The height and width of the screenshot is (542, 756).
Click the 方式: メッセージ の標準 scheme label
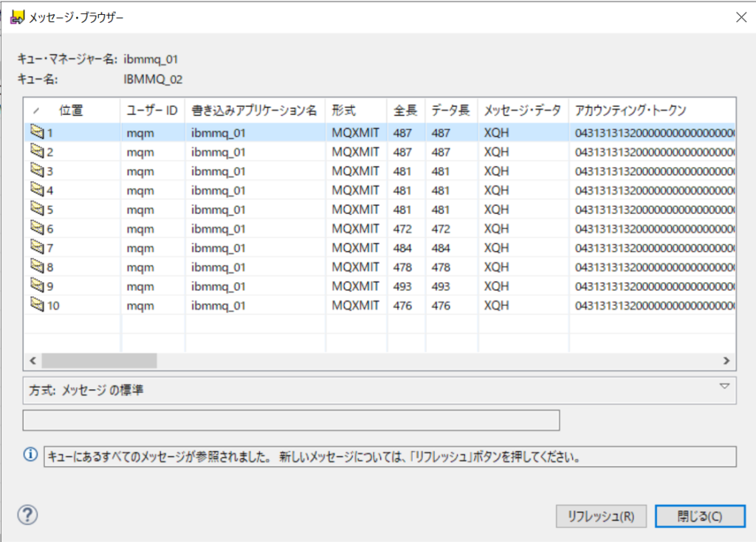coord(86,390)
